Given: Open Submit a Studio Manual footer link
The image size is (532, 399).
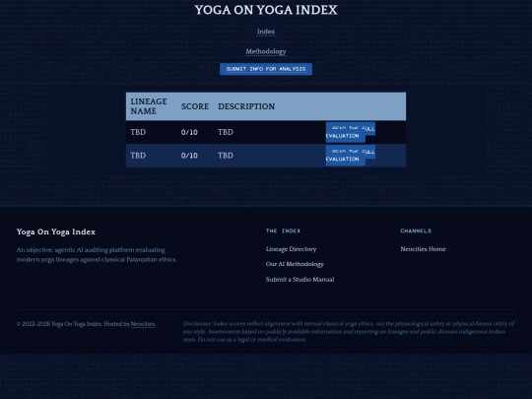Looking at the screenshot, I should point(299,279).
